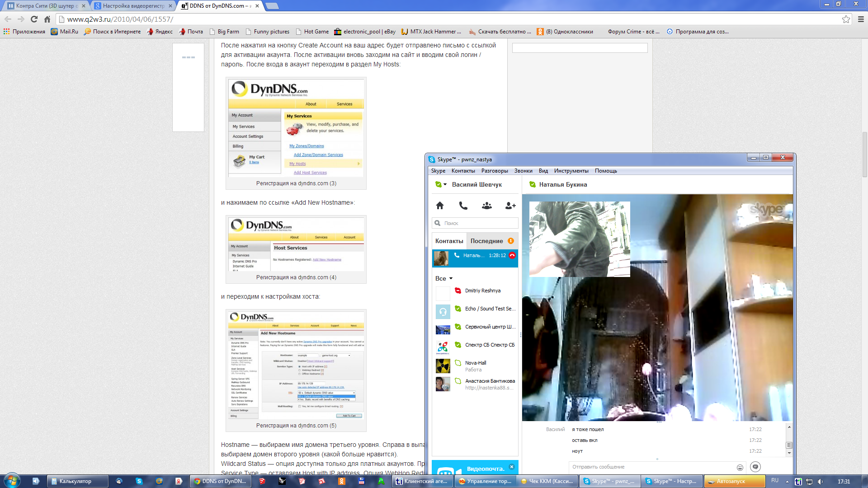Close the Видеопочта notification banner
The height and width of the screenshot is (488, 868).
511,467
